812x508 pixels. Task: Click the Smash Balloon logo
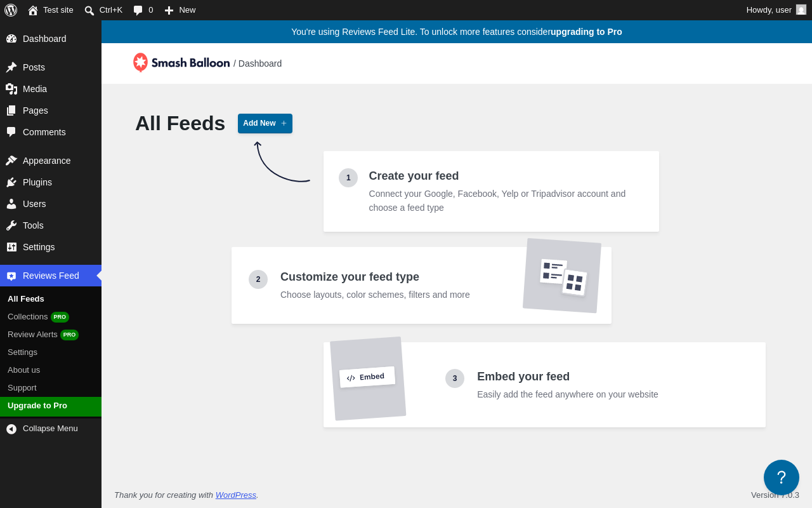coord(181,63)
